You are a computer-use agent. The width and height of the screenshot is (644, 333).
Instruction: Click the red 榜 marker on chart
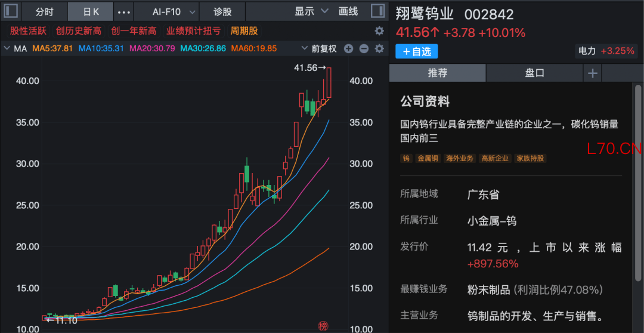pyautogui.click(x=323, y=326)
